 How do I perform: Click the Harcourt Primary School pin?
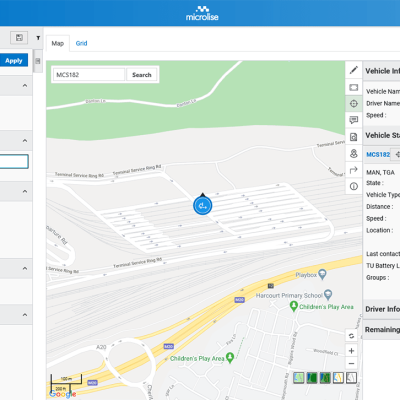[x=328, y=294]
